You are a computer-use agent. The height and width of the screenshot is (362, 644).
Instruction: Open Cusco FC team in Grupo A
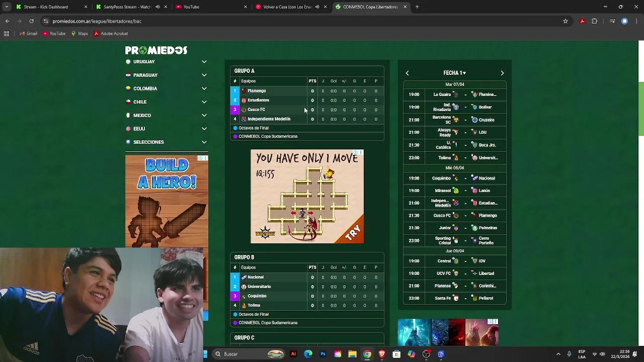tap(256, 110)
